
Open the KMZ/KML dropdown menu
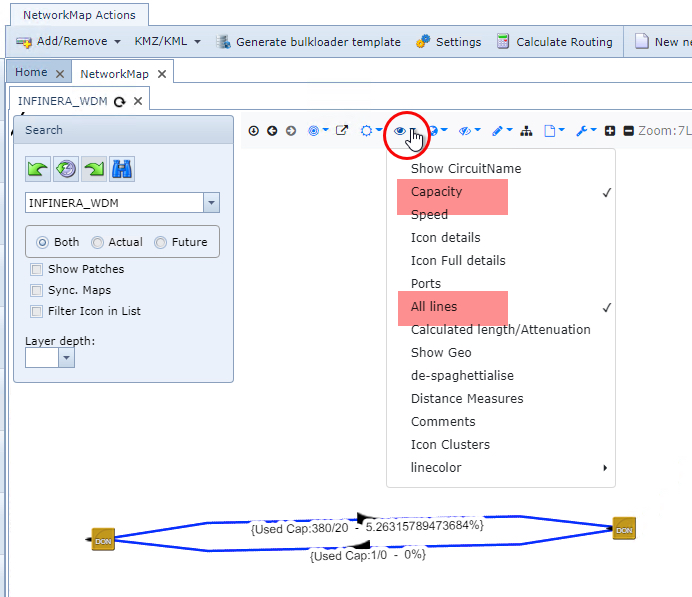point(168,42)
